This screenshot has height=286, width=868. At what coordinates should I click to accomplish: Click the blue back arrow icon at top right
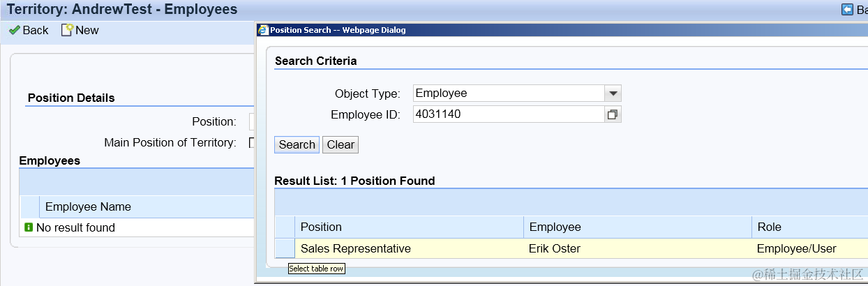(x=848, y=9)
